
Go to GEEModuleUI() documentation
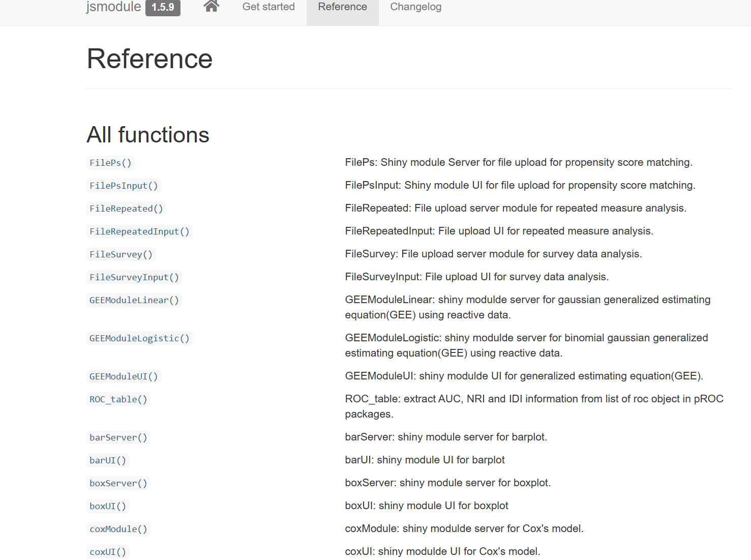(124, 376)
